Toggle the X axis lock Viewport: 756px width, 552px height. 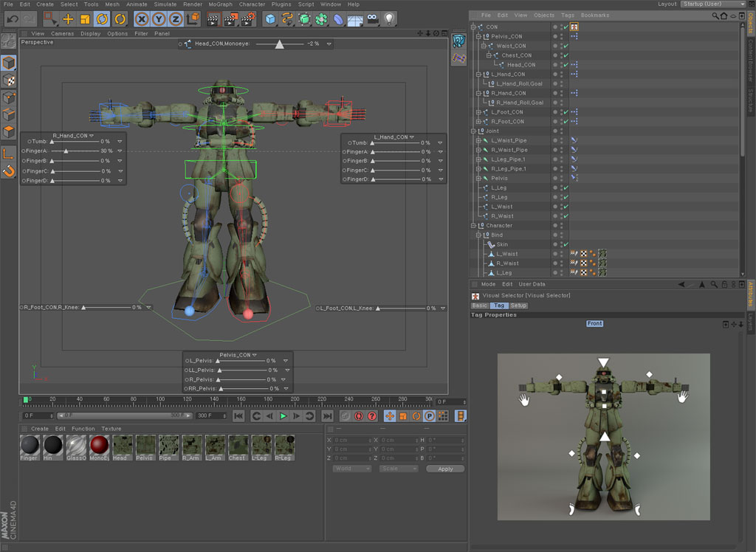[x=141, y=19]
